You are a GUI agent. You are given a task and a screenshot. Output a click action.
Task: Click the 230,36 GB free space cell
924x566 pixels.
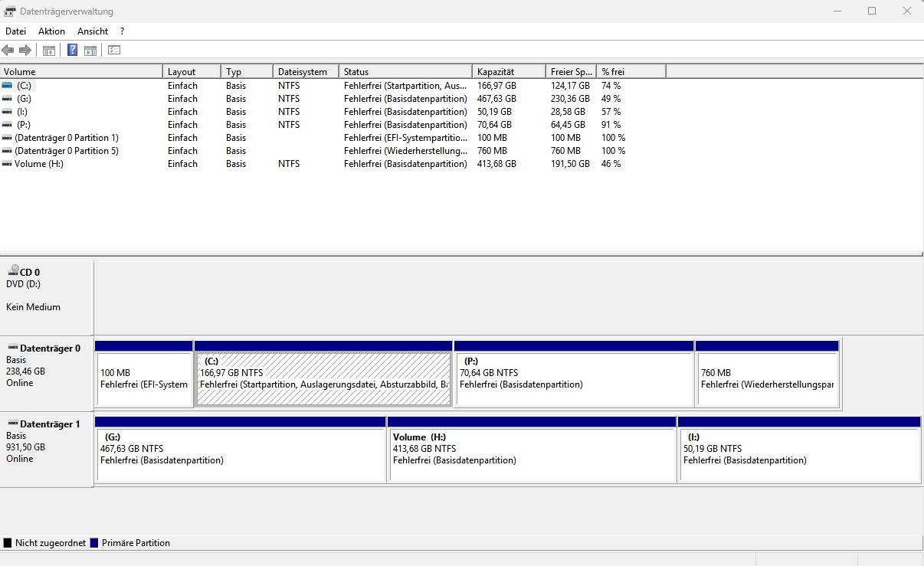pyautogui.click(x=570, y=99)
